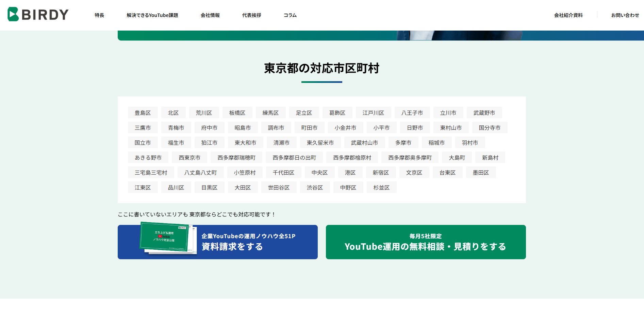Select the 小笠原村 area tag

tap(245, 173)
